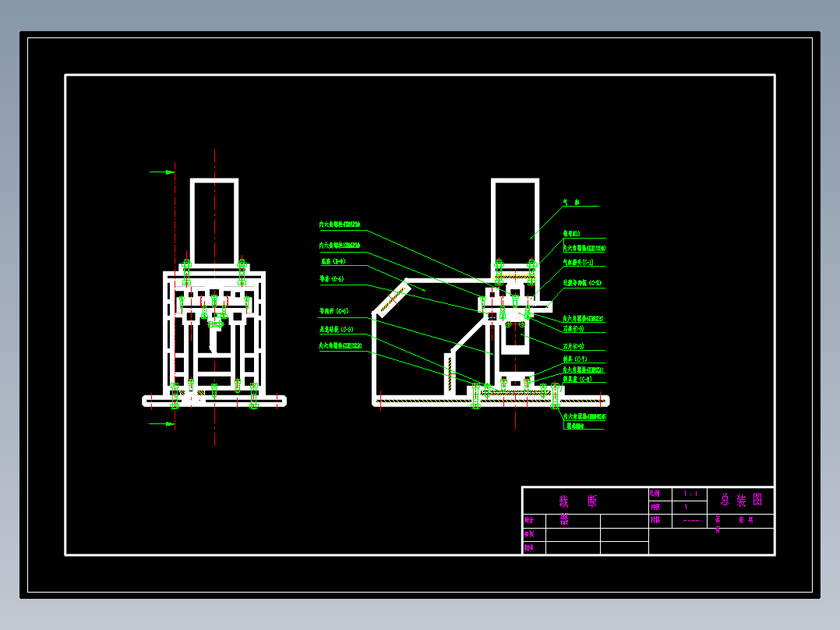The image size is (840, 630).
Task: Click the '气缸接头(C-1)' callout label
Action: pos(578,262)
